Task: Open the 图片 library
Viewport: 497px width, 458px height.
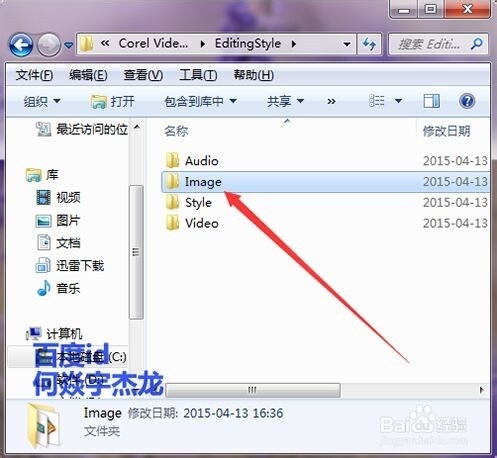Action: coord(58,220)
